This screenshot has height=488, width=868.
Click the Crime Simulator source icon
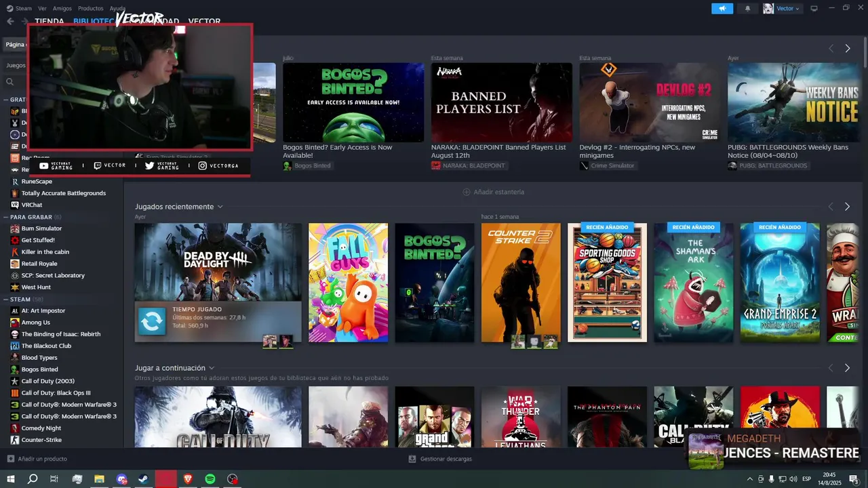coord(584,165)
